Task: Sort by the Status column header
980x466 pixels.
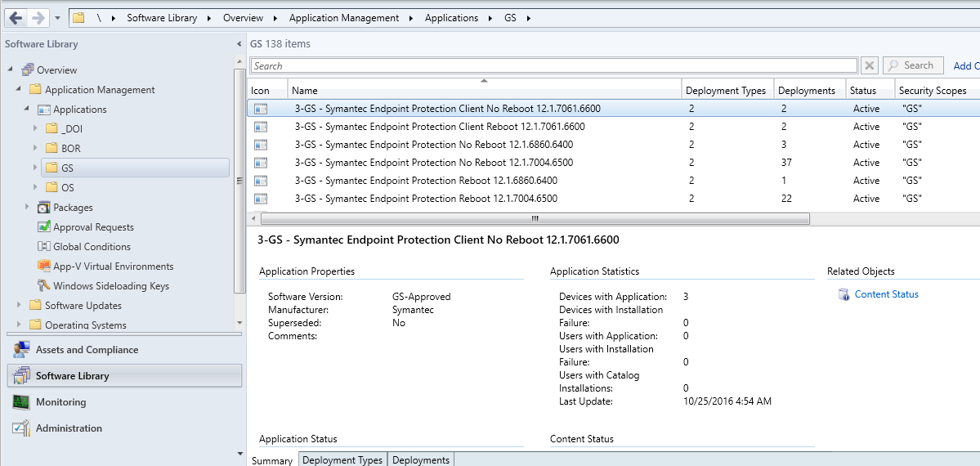Action: 870,91
